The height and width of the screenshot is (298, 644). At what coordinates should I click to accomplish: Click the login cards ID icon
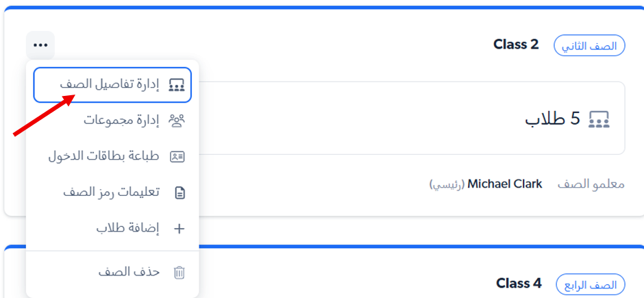tap(177, 156)
